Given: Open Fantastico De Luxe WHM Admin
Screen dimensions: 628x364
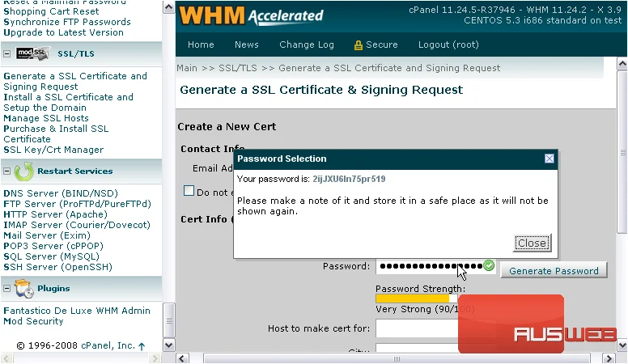Looking at the screenshot, I should [77, 311].
